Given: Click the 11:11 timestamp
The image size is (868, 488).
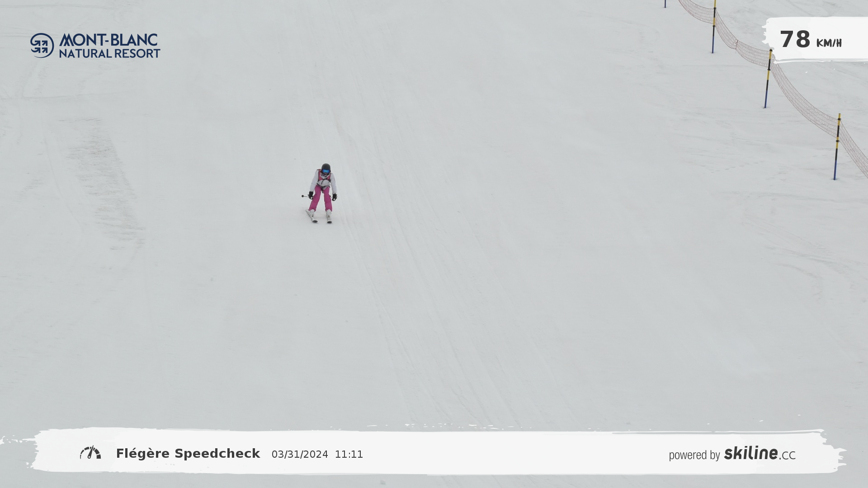Looking at the screenshot, I should 349,455.
